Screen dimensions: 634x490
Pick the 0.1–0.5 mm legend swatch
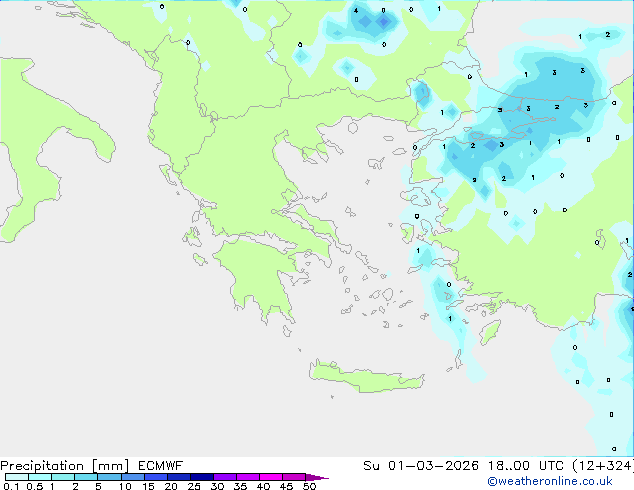click(17, 477)
